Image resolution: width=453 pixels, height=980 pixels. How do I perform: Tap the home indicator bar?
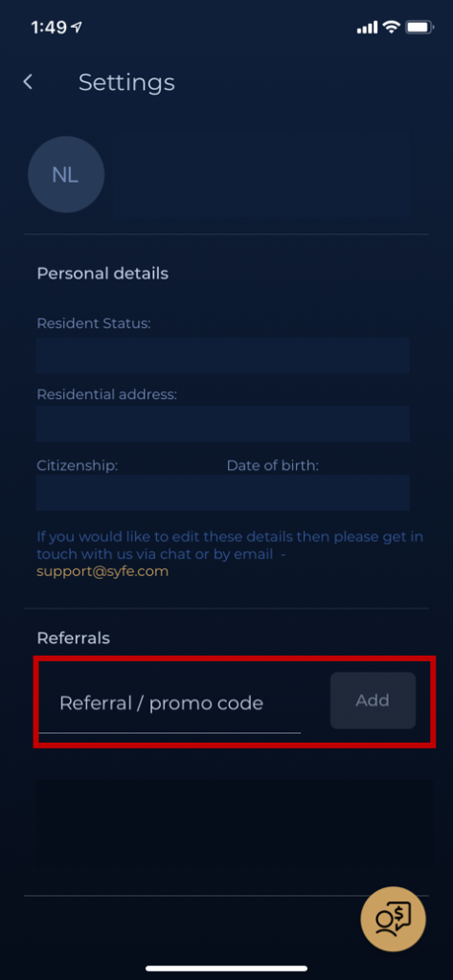click(x=226, y=969)
